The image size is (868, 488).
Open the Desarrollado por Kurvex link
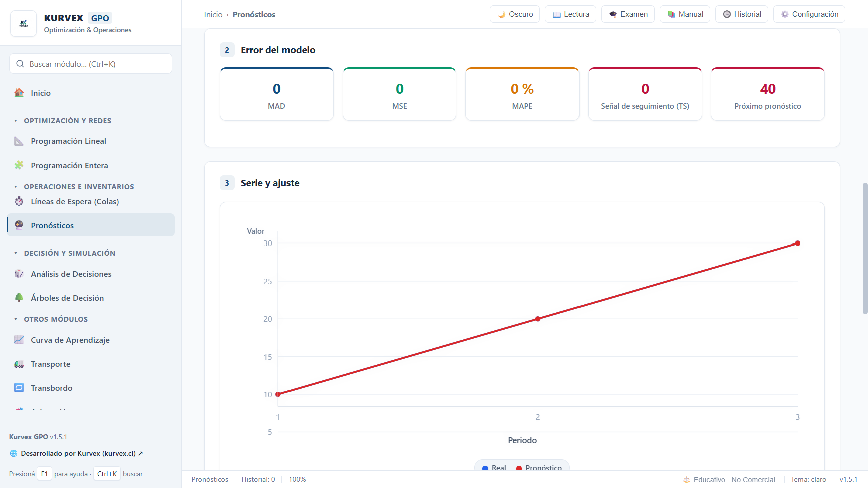(82, 453)
